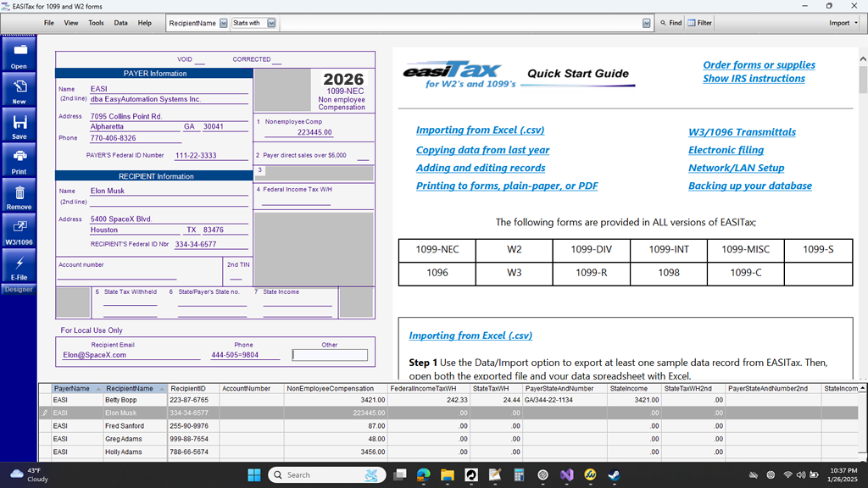Open 'Copying data from last year' link
The width and height of the screenshot is (868, 488).
click(x=482, y=150)
